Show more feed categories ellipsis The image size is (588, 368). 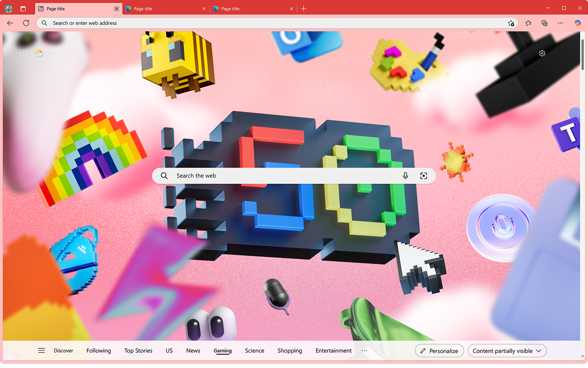pyautogui.click(x=364, y=351)
